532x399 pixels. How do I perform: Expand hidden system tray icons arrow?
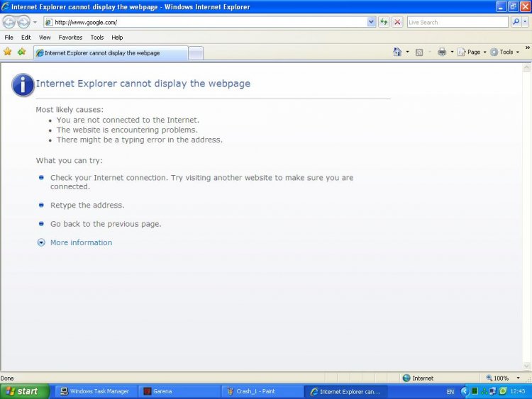(x=465, y=391)
